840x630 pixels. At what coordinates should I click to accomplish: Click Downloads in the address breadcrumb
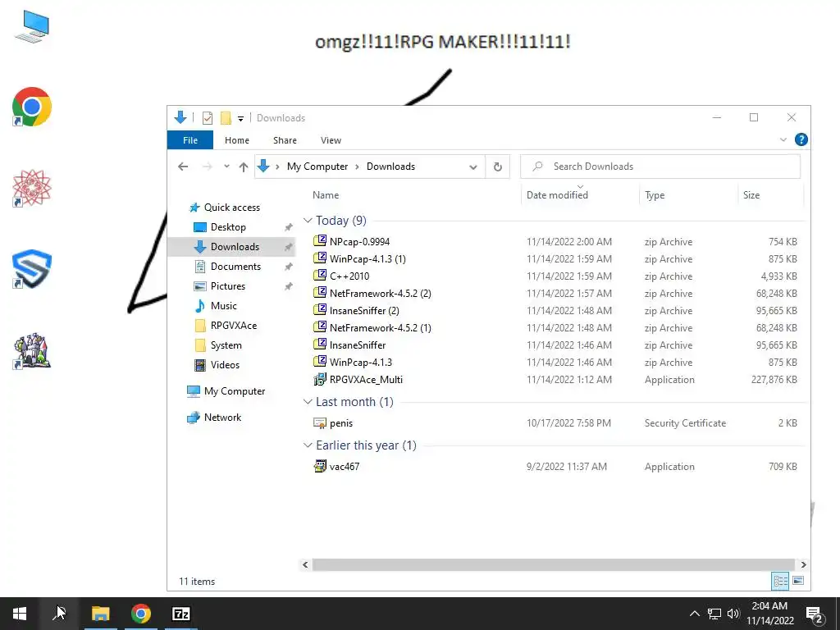[x=390, y=167]
